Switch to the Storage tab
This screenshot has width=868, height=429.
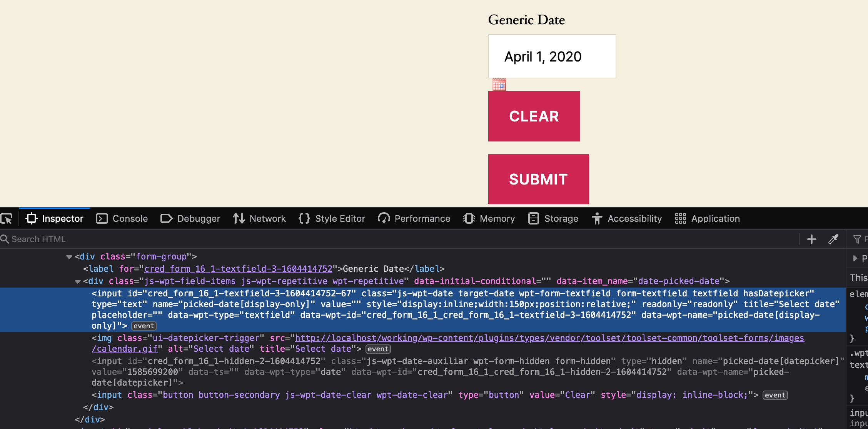(553, 218)
